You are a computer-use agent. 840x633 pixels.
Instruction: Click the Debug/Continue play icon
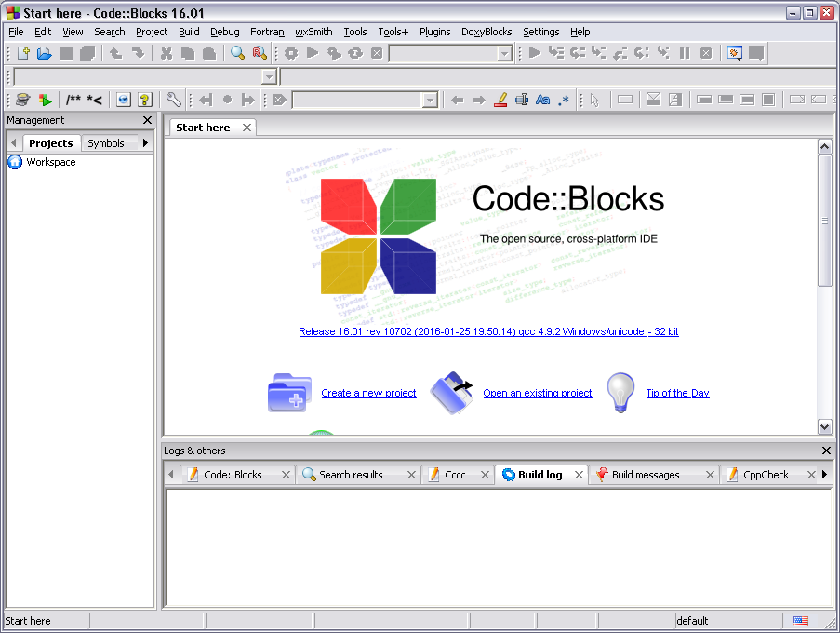tap(535, 53)
